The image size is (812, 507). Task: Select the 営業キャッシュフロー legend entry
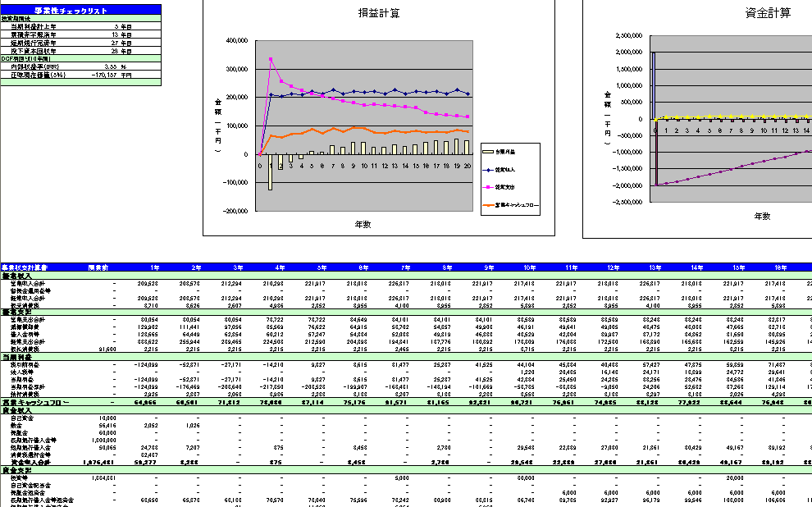511,205
